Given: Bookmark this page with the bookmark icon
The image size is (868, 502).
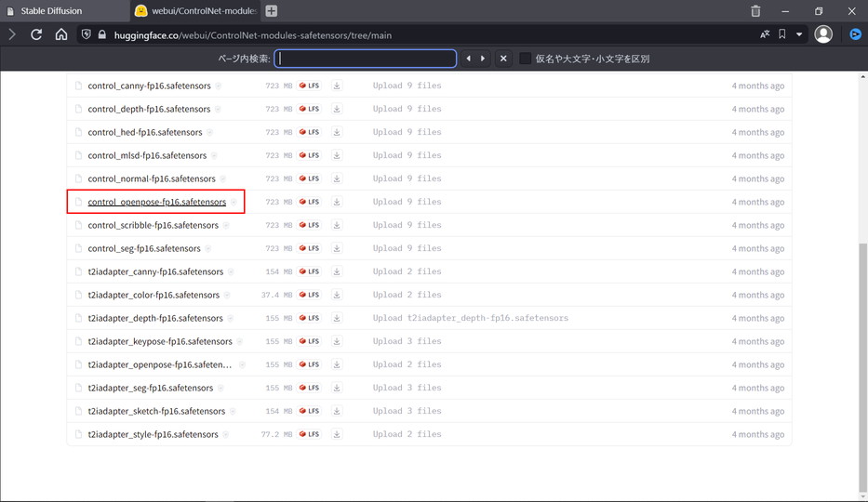Looking at the screenshot, I should pyautogui.click(x=782, y=34).
